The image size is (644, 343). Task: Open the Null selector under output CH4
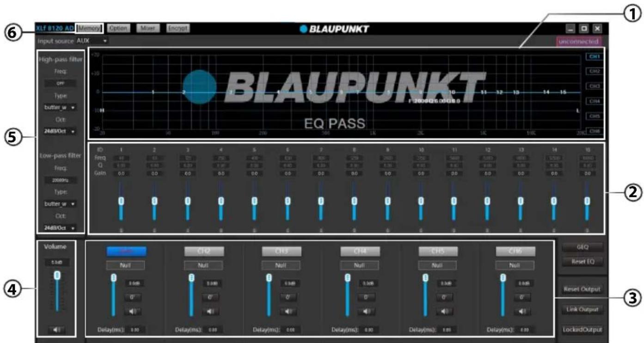359,265
